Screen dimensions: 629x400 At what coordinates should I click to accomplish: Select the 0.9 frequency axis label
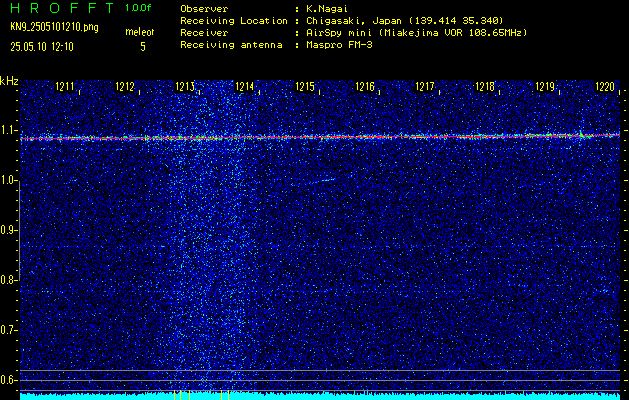pos(7,230)
